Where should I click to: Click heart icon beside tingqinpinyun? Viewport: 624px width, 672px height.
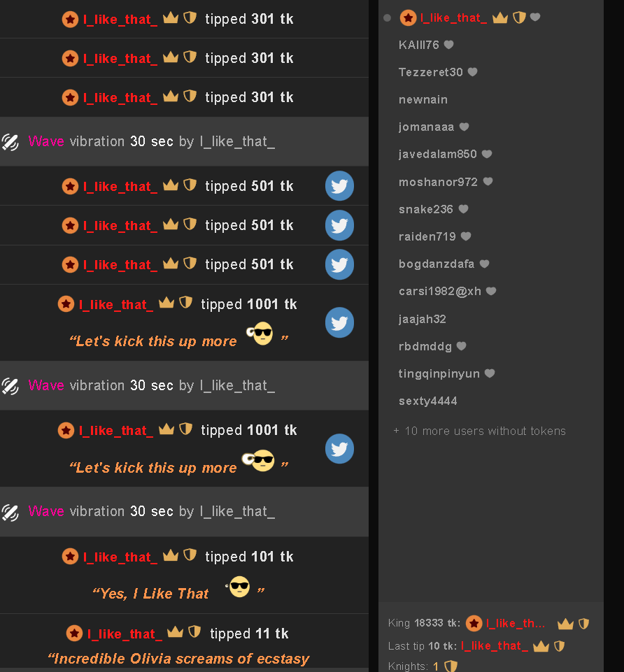[x=489, y=373]
